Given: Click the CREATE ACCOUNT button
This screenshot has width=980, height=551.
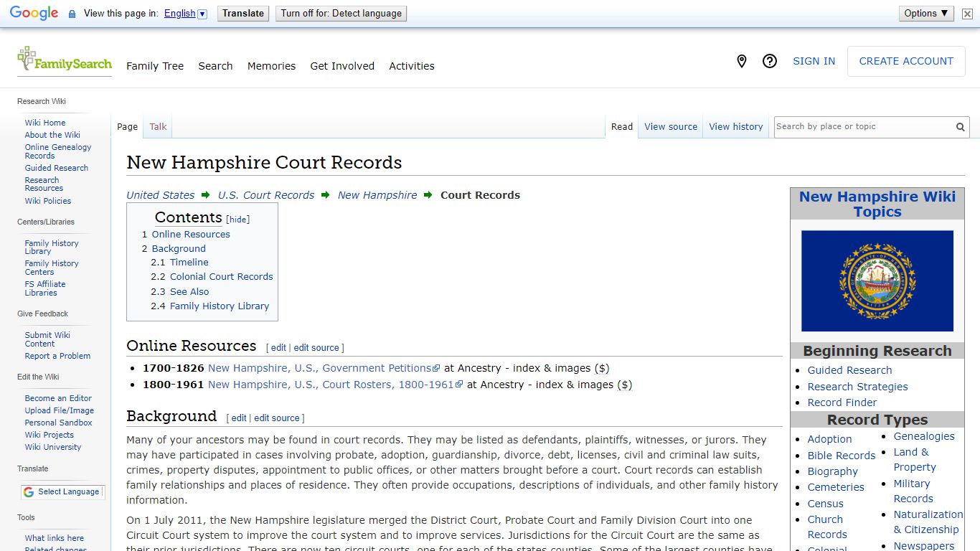Looking at the screenshot, I should [x=906, y=62].
